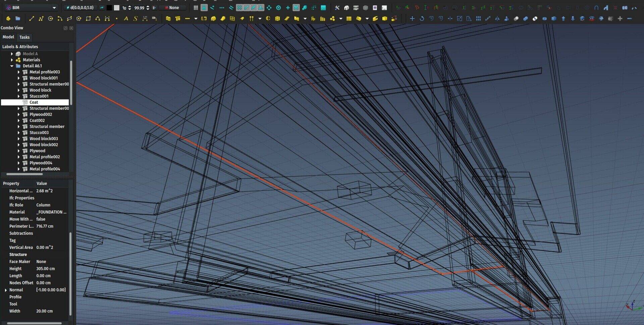Open the black line color swatch

(x=109, y=8)
